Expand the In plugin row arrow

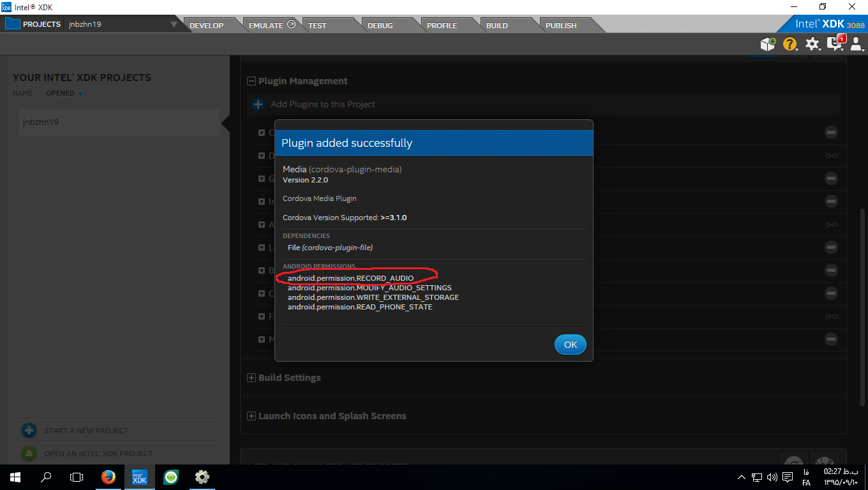(262, 202)
